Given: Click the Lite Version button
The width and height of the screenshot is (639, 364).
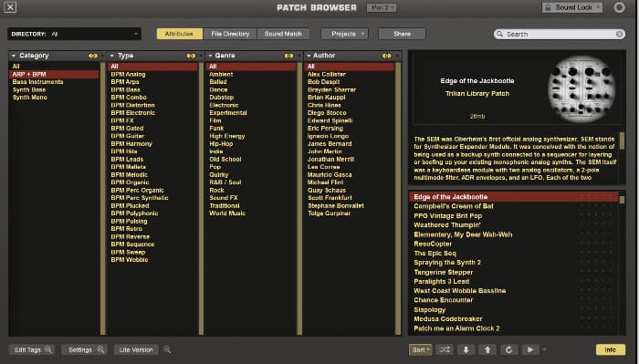Looking at the screenshot, I should 136,349.
